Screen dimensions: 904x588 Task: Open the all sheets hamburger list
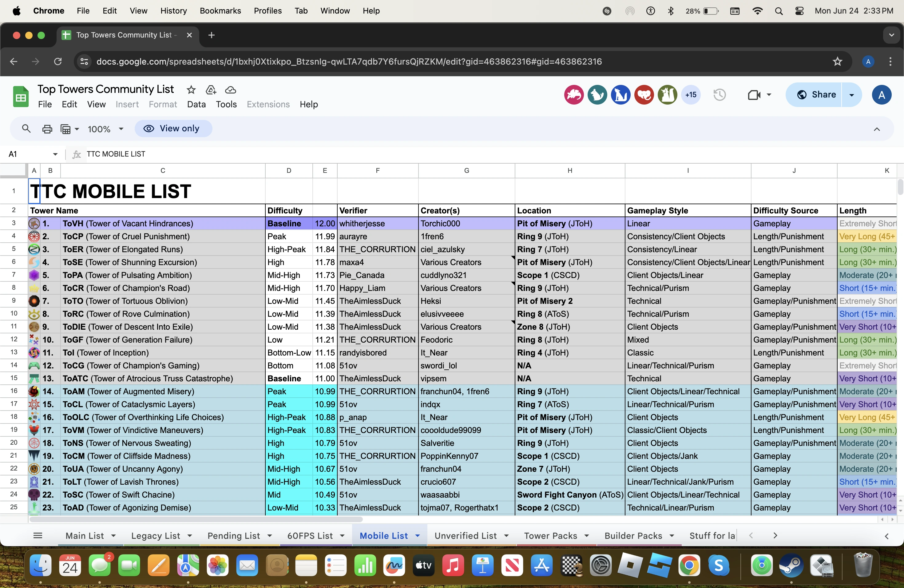pyautogui.click(x=38, y=536)
